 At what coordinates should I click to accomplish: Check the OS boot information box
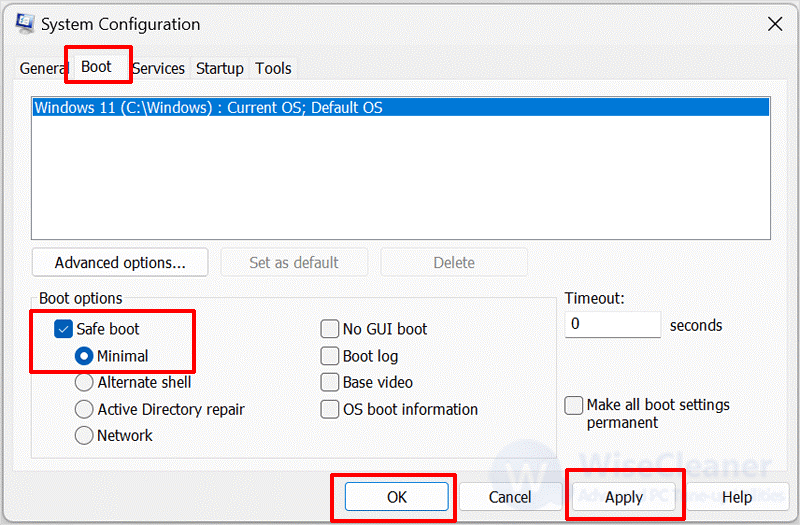[330, 409]
